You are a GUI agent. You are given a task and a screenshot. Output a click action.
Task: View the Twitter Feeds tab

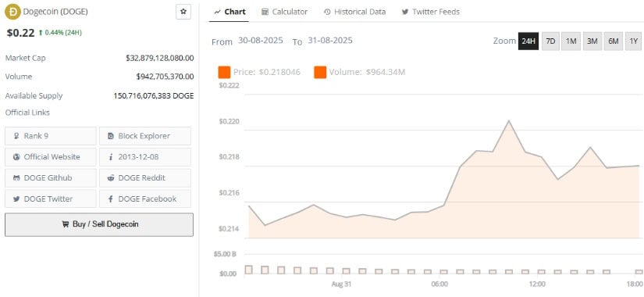(x=430, y=12)
